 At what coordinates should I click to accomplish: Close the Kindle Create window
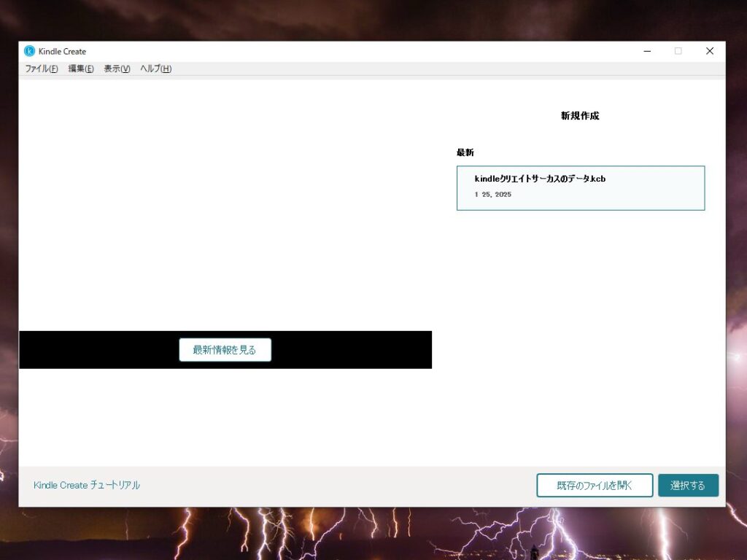pos(709,51)
